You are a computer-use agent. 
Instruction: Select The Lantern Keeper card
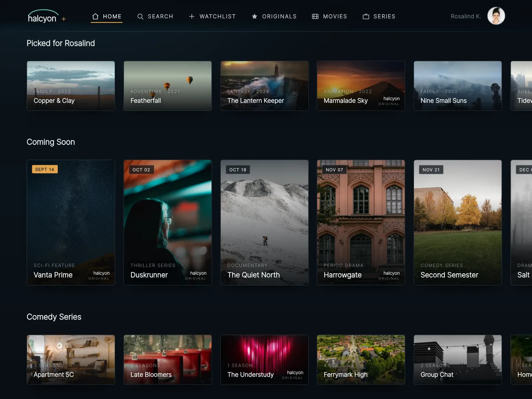coord(264,86)
